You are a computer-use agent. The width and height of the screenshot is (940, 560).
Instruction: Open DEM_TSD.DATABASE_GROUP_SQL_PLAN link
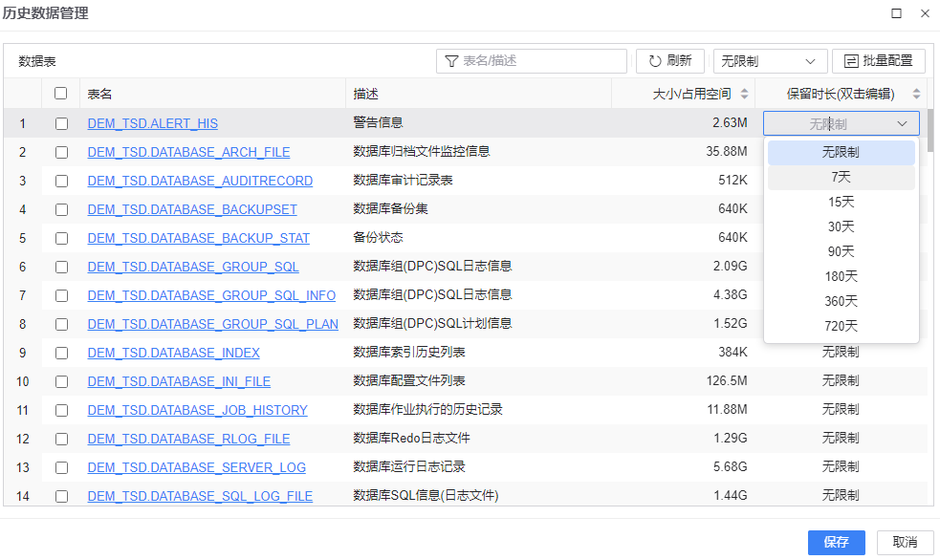pyautogui.click(x=213, y=325)
